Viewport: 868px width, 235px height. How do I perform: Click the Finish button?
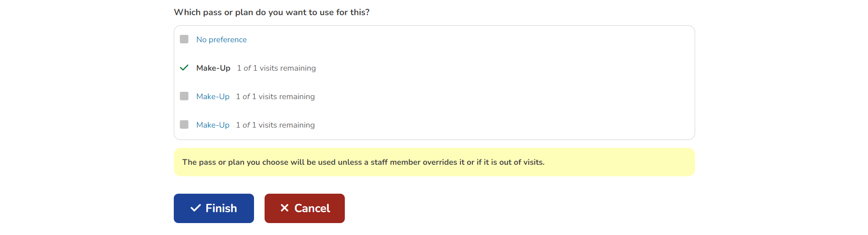[214, 208]
